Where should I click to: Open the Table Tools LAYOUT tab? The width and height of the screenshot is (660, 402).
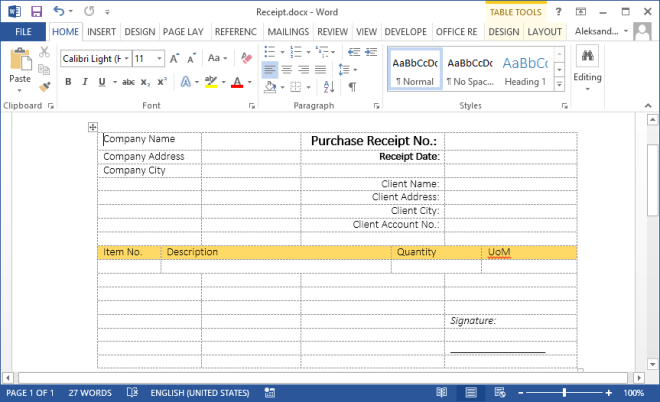click(545, 32)
